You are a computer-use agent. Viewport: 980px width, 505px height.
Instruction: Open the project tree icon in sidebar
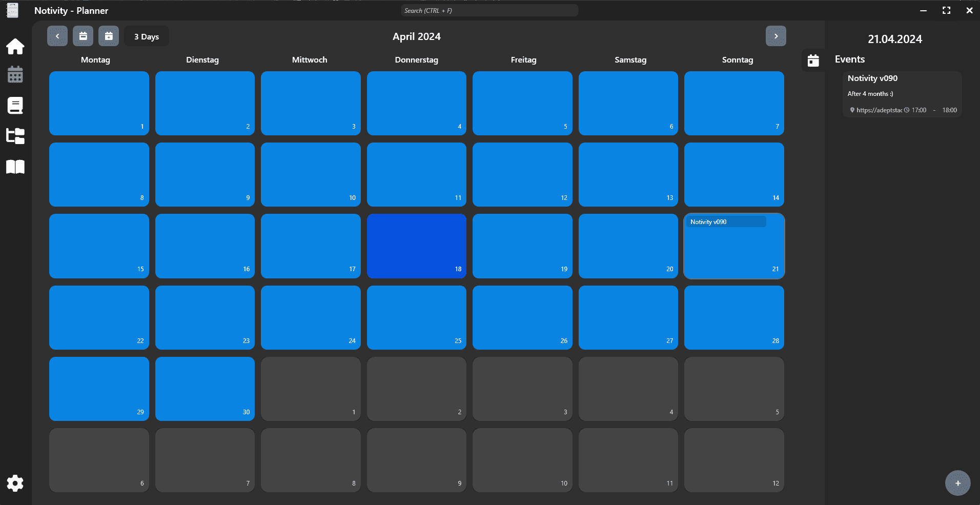pos(15,136)
